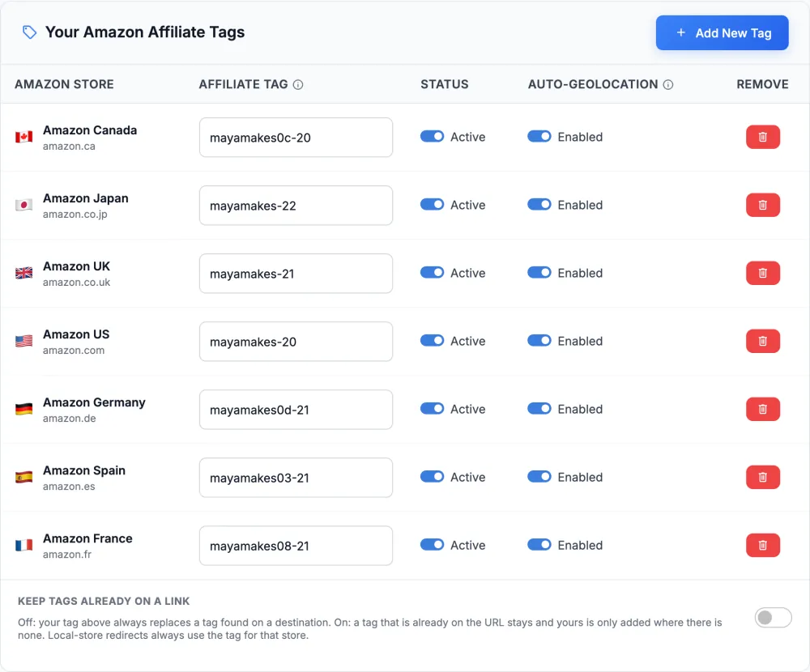Disable Active status for Amazon Germany
The height and width of the screenshot is (672, 810).
coord(432,409)
